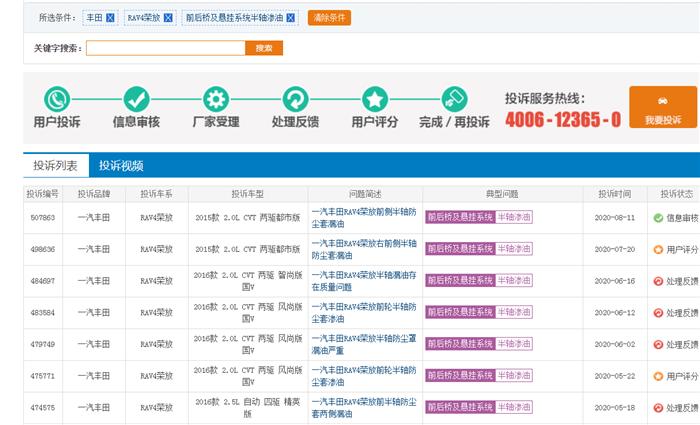Image resolution: width=700 pixels, height=425 pixels.
Task: Click the 我要投诉 orange button
Action: coord(663,107)
